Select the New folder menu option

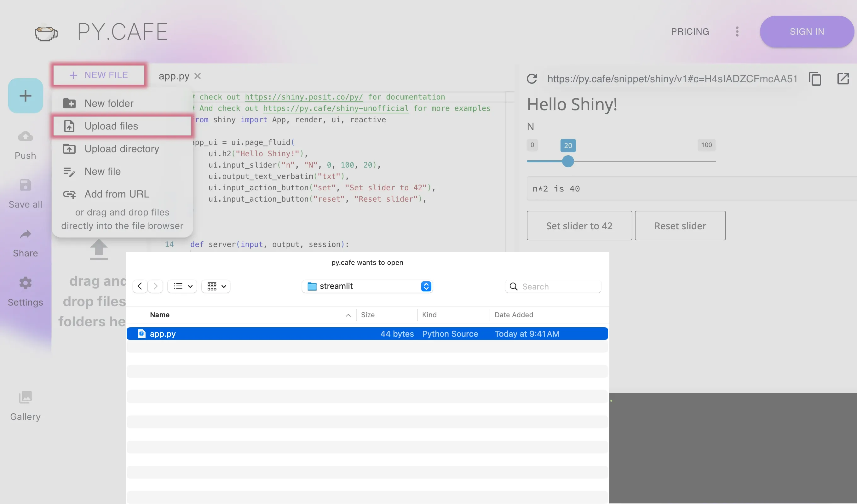109,103
